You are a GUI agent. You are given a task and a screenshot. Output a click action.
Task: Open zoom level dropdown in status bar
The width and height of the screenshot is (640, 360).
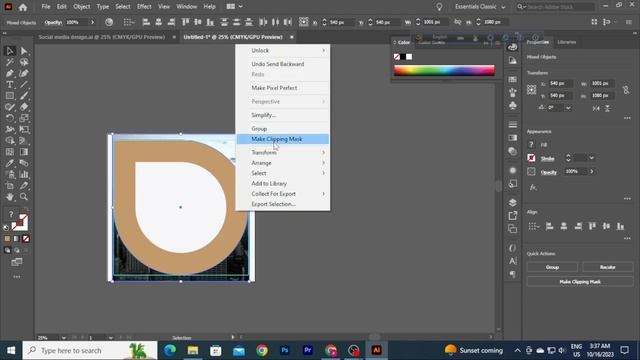pos(64,338)
